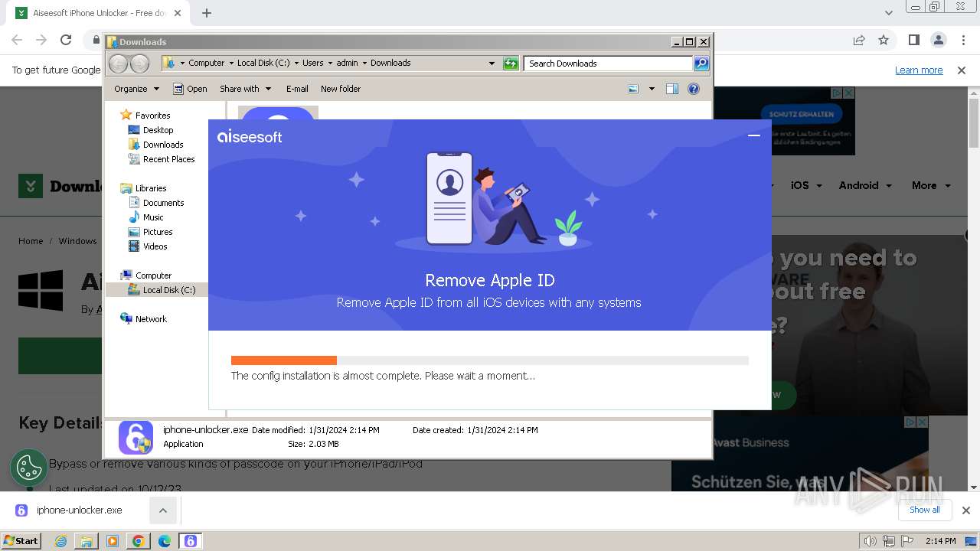The width and height of the screenshot is (980, 551).
Task: Open the Chrome tab search chevron
Action: tap(888, 13)
